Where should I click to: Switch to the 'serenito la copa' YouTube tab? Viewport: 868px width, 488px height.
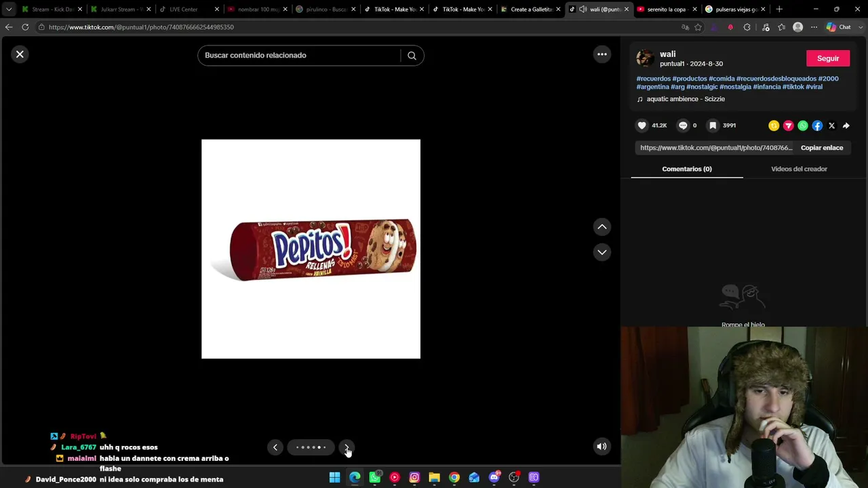coord(666,9)
